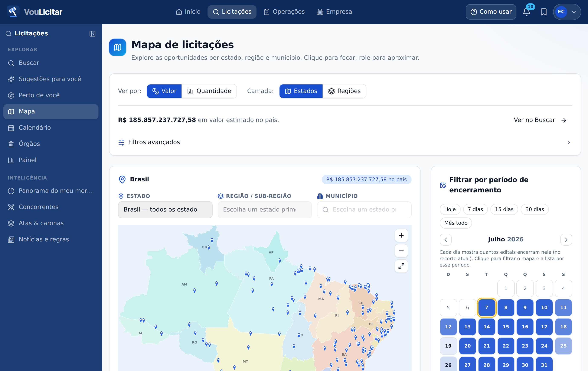Filter closing period to 7 dias

point(475,209)
